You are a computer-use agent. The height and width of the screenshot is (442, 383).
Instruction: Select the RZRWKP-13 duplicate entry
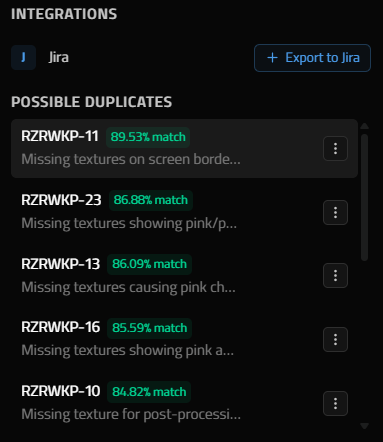tap(184, 276)
